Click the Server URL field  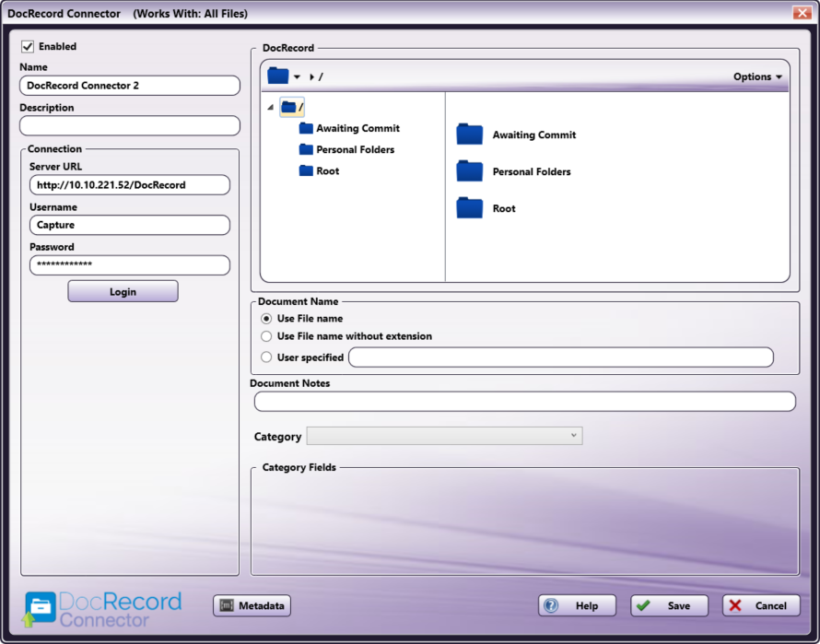(x=130, y=184)
